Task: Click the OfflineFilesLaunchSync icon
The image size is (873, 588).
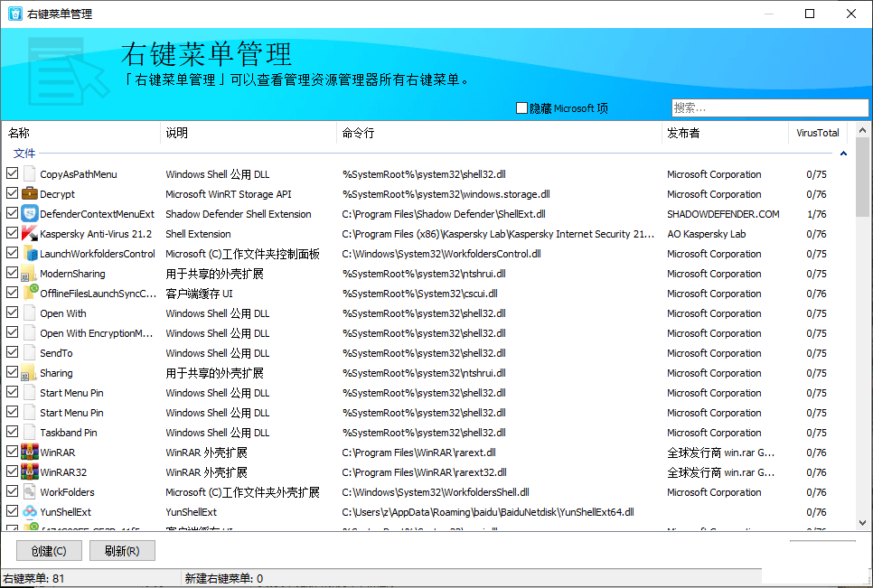Action: [x=30, y=294]
